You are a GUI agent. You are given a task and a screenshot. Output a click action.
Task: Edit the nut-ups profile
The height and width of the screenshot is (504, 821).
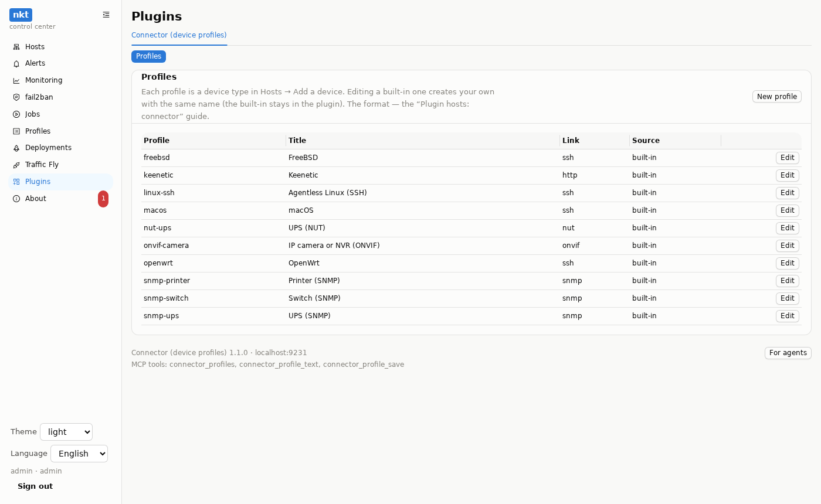788,228
